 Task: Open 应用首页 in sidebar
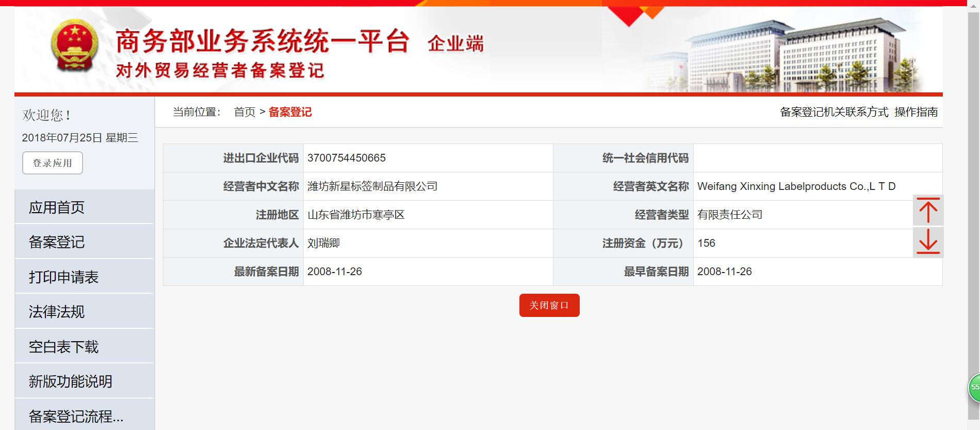85,207
